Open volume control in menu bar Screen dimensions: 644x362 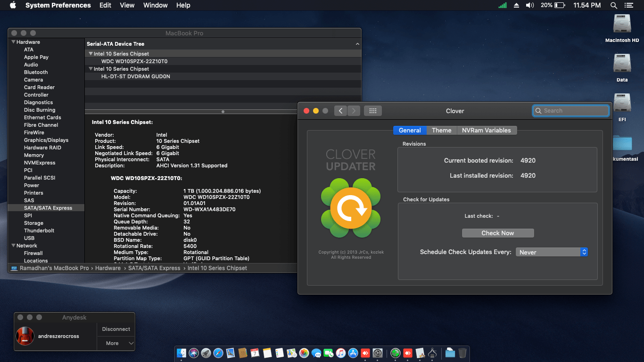point(530,5)
